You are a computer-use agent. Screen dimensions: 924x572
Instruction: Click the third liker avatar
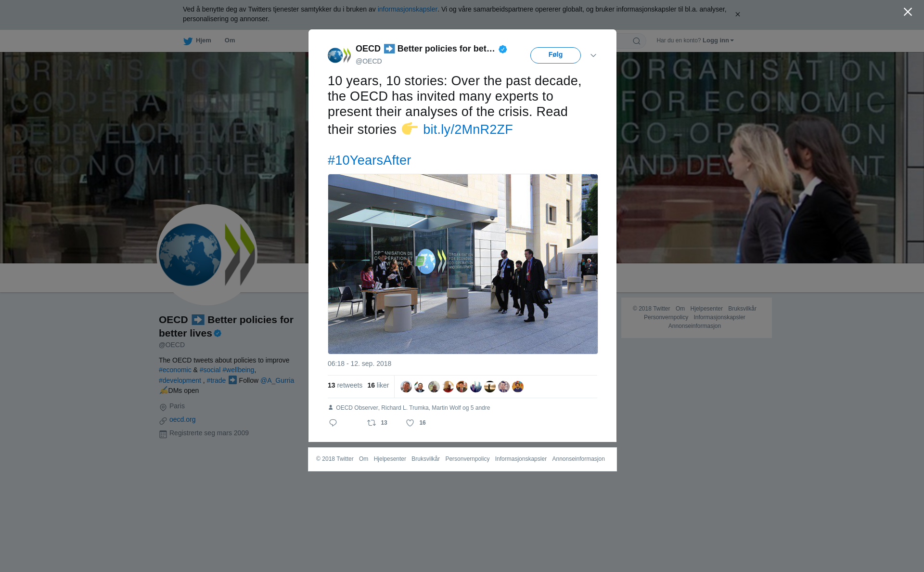click(434, 387)
